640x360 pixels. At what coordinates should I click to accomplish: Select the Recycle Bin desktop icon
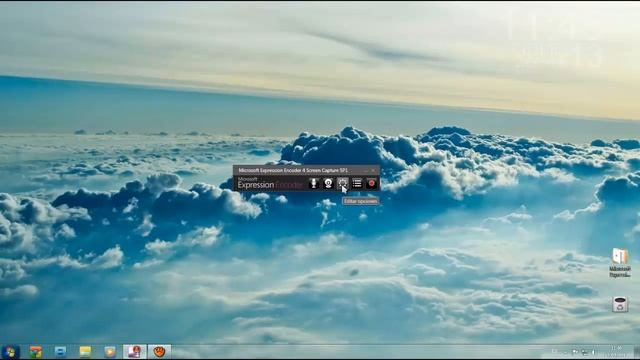(620, 304)
